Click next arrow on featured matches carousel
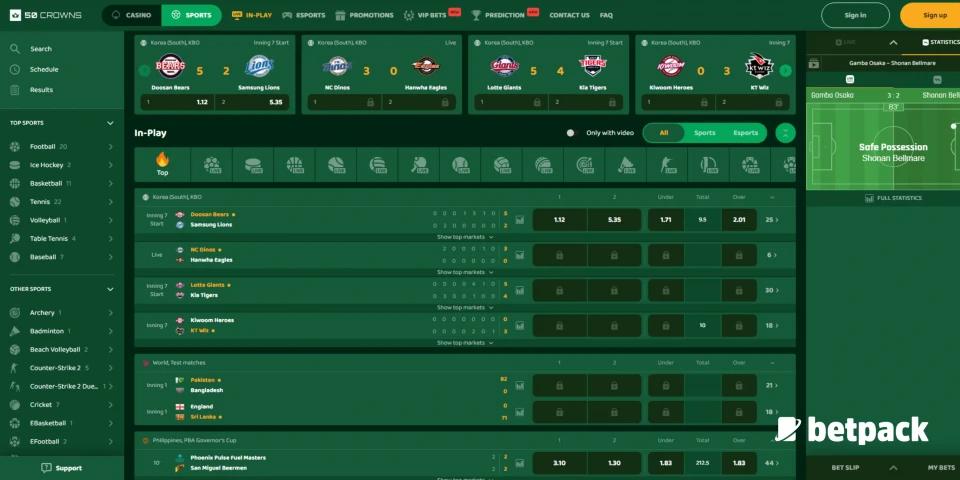960x480 pixels. [785, 70]
